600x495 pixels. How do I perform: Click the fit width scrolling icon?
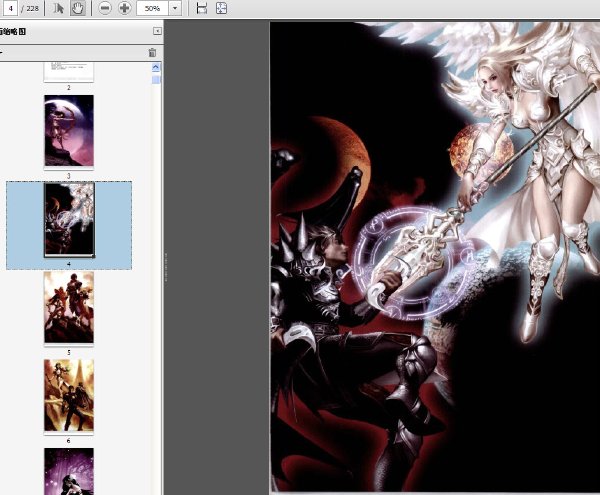tap(202, 8)
